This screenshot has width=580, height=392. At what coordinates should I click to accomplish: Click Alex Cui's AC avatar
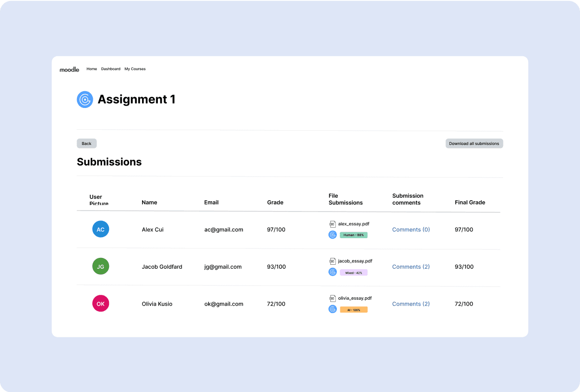click(x=101, y=229)
